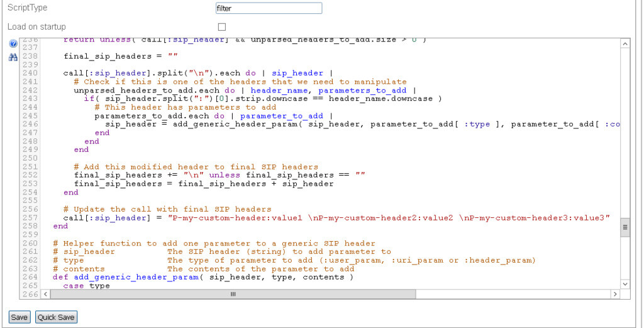Click the 'end' keyword on line 258
Image resolution: width=644 pixels, height=328 pixels.
60,226
